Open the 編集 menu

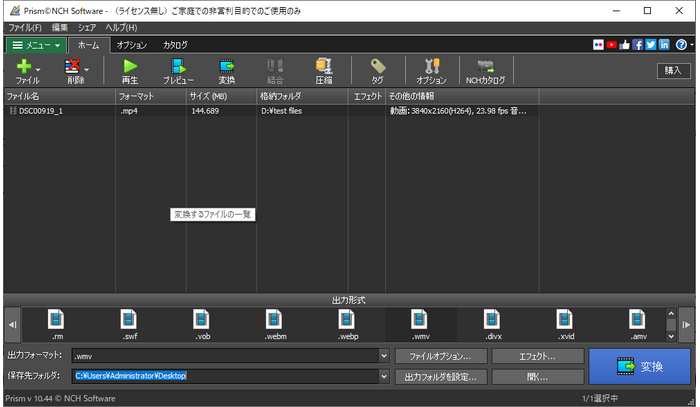pos(60,27)
